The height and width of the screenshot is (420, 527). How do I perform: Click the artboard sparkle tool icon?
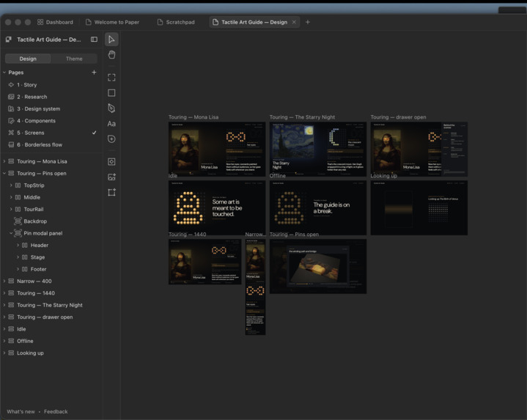111,192
